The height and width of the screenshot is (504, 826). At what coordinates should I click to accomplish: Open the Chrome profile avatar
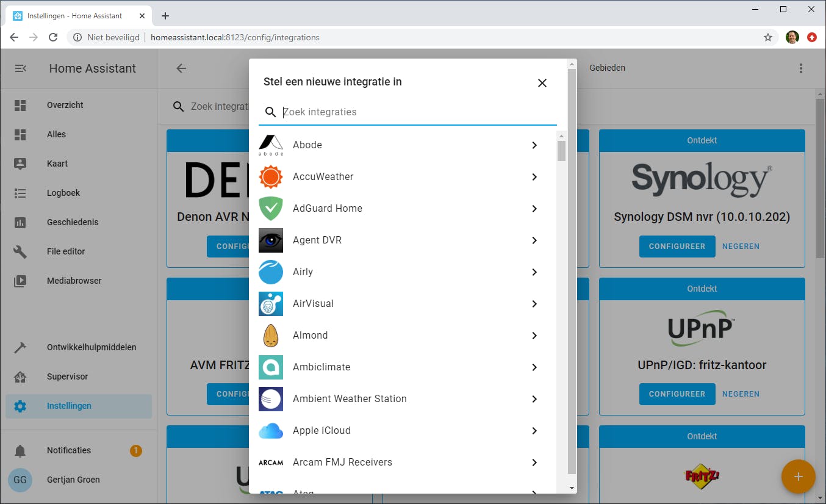(x=792, y=37)
